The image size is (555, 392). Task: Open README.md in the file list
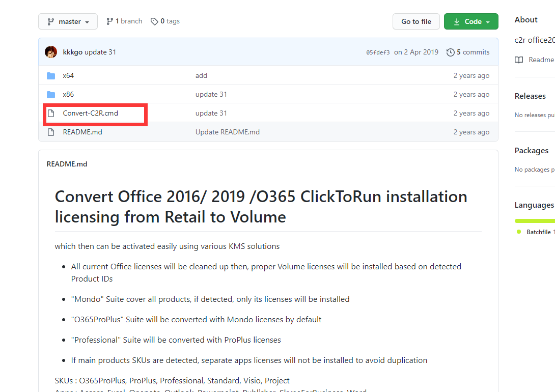(82, 132)
